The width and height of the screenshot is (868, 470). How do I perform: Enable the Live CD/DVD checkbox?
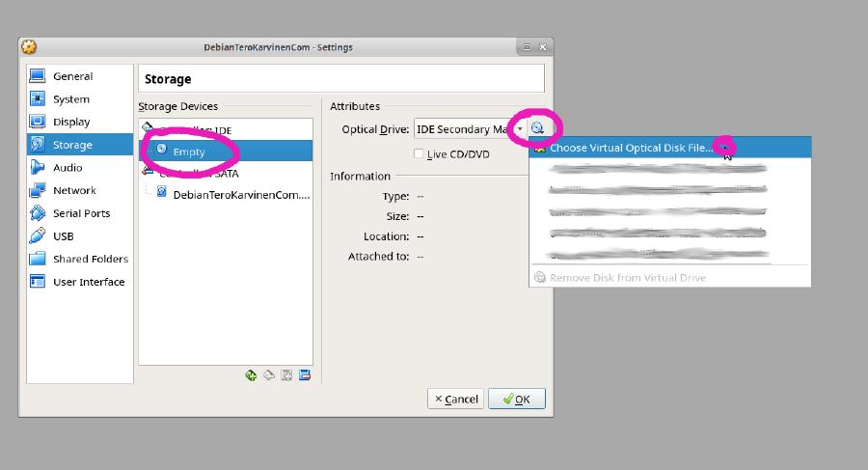[x=419, y=154]
